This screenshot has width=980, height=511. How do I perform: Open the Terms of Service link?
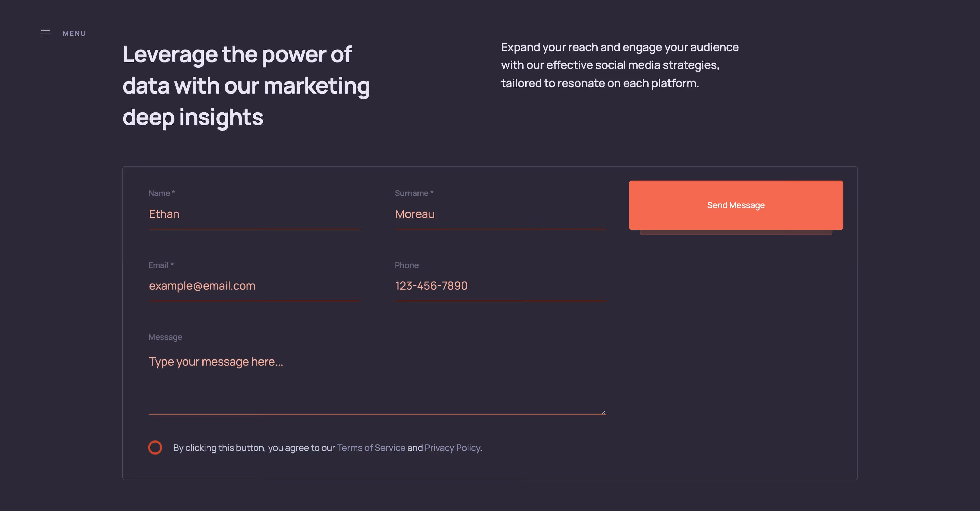(371, 448)
